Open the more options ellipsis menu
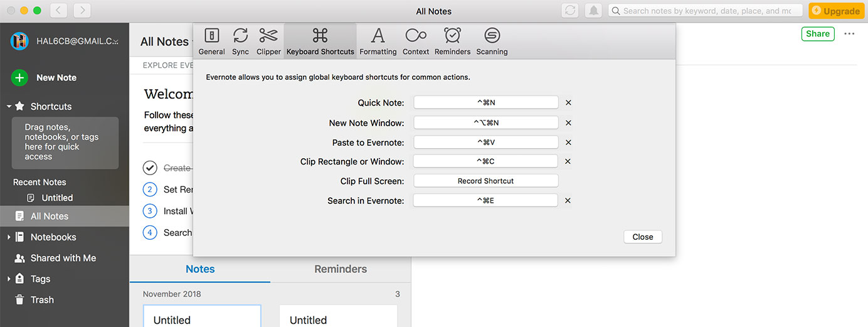The width and height of the screenshot is (868, 327). tap(849, 34)
